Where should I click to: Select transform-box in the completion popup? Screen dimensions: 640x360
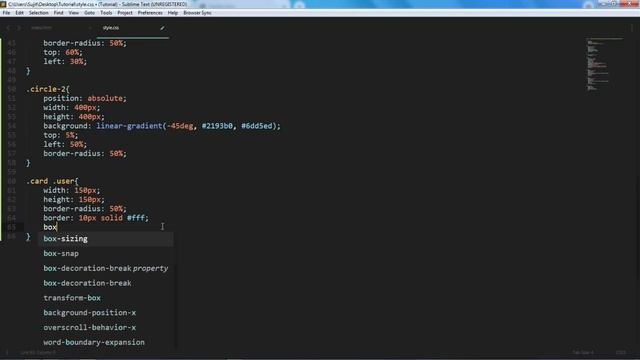coord(106,298)
